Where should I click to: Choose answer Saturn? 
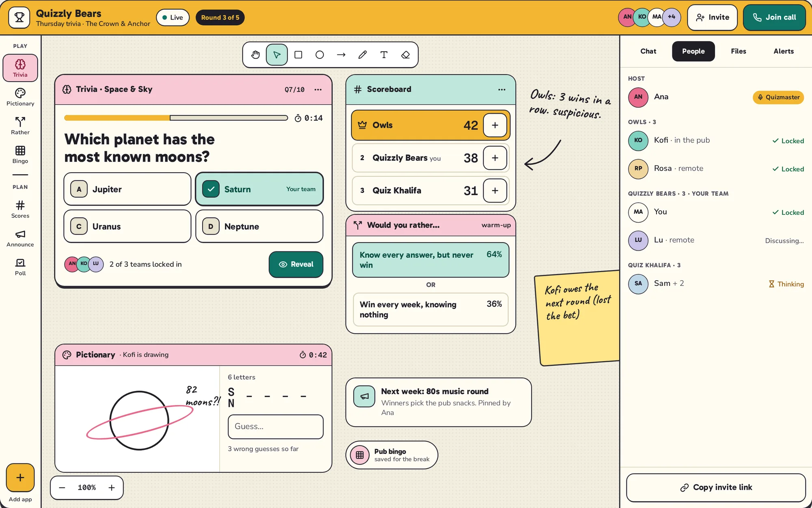click(259, 189)
